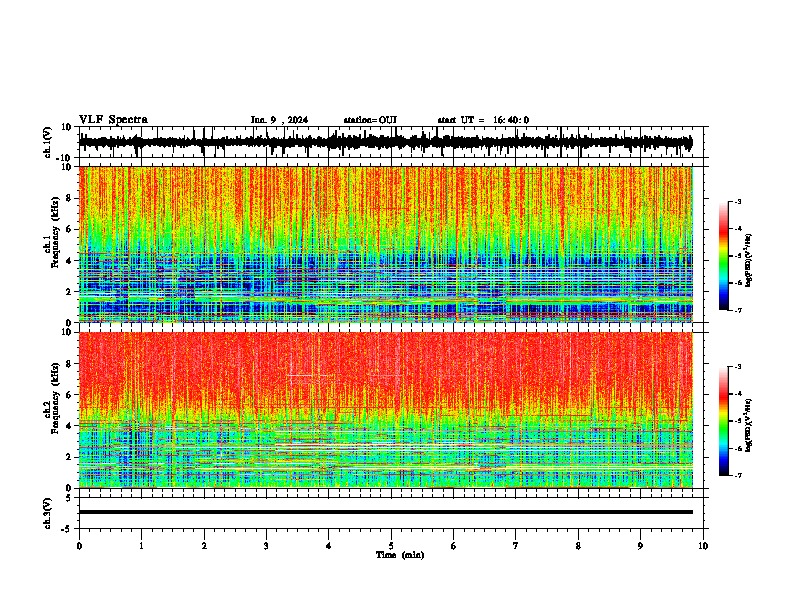The height and width of the screenshot is (612, 792).
Task: Click the "8" kHz tick of ch.2 spectrogram
Action: (x=69, y=364)
